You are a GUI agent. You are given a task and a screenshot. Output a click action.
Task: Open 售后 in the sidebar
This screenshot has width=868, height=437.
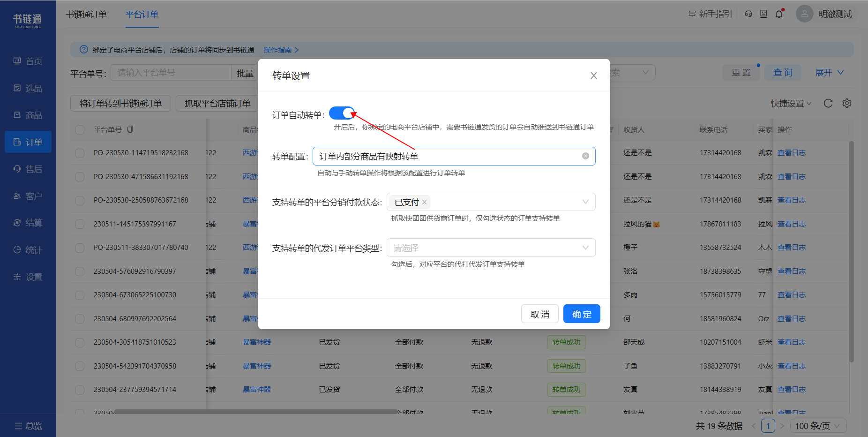pyautogui.click(x=28, y=169)
